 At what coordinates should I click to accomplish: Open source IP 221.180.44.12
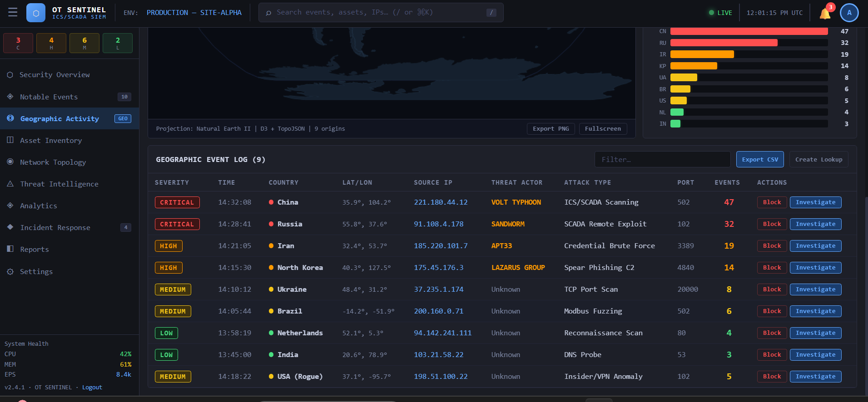[441, 202]
